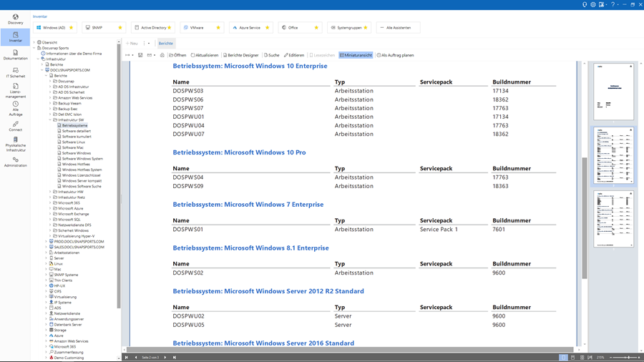Select the Berichte tab
Image resolution: width=644 pixels, height=362 pixels.
coord(166,43)
